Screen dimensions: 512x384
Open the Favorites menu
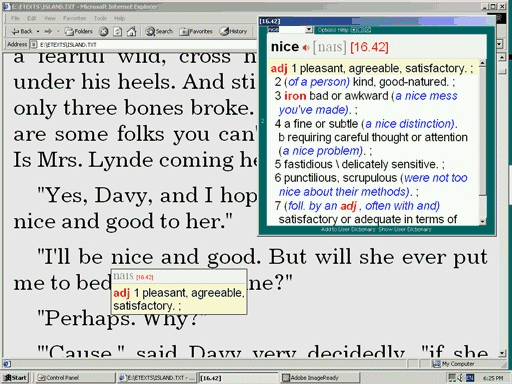pos(74,18)
